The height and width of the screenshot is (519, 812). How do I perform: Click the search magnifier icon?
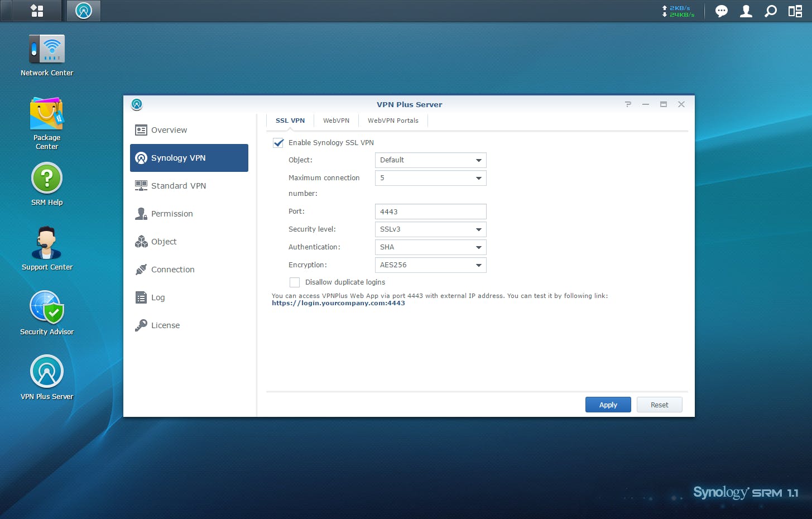[x=771, y=11]
